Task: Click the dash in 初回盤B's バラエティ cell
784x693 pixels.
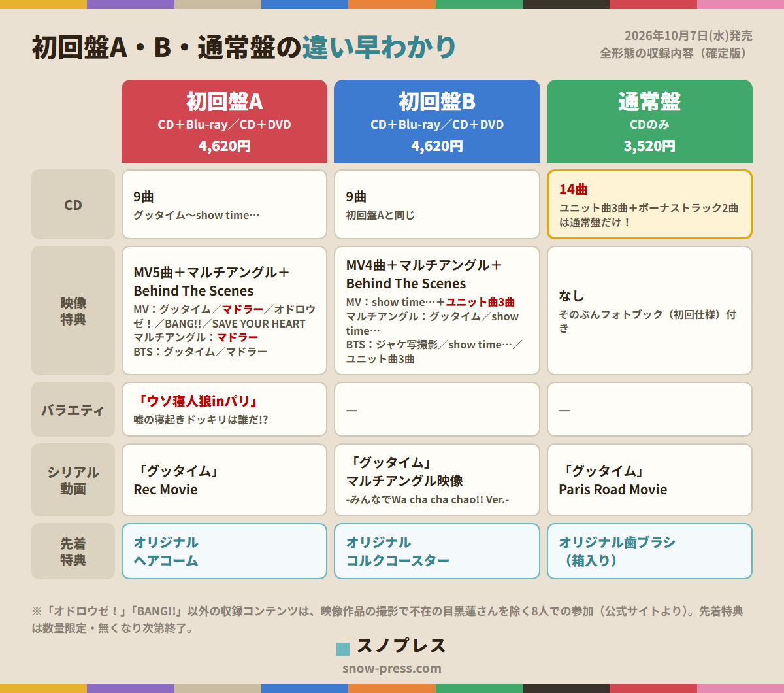Action: click(352, 411)
